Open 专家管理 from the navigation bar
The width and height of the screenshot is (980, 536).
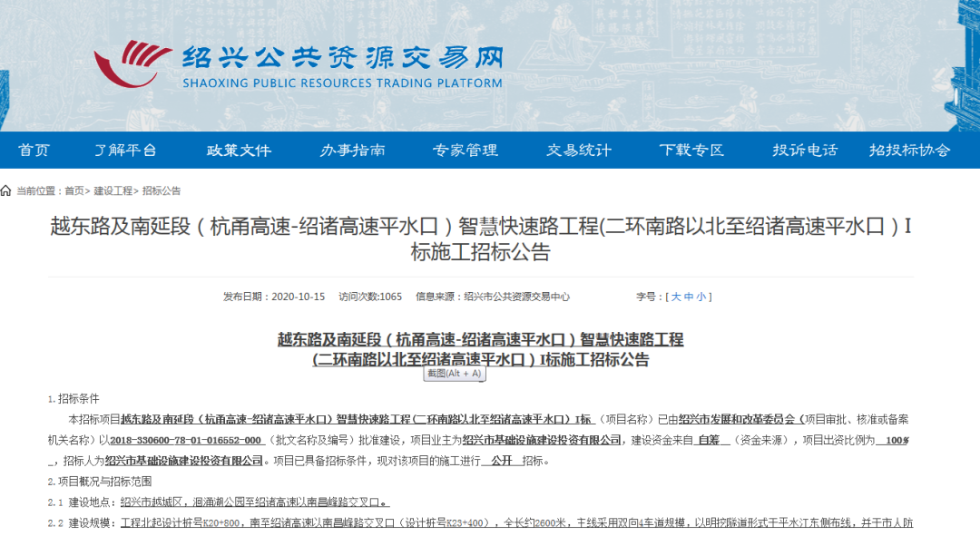[x=465, y=150]
